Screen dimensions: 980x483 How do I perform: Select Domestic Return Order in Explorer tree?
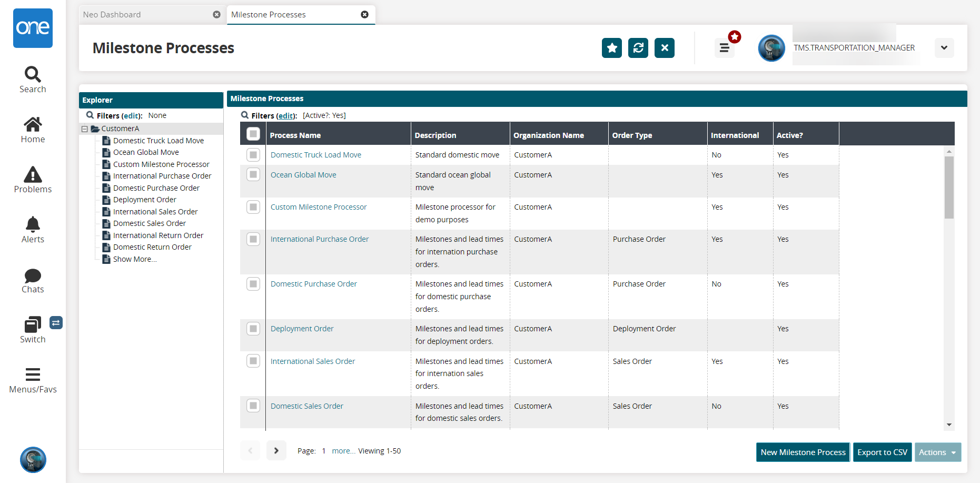click(x=152, y=247)
